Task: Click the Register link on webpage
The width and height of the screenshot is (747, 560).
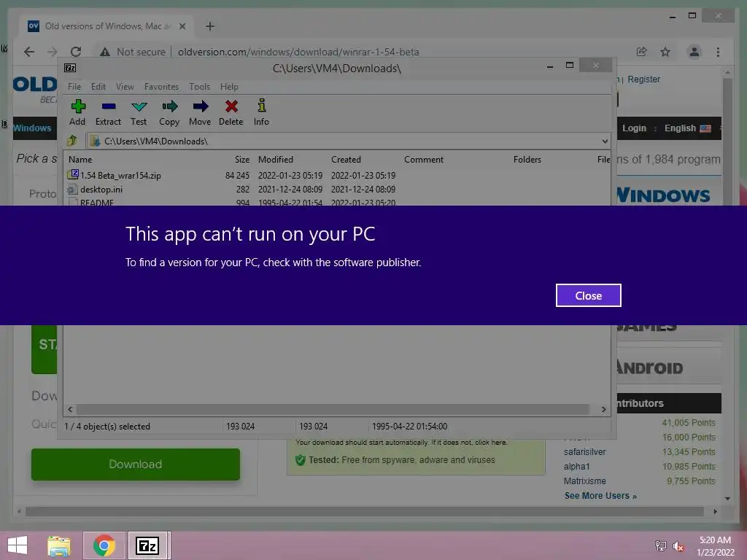Action: (643, 79)
